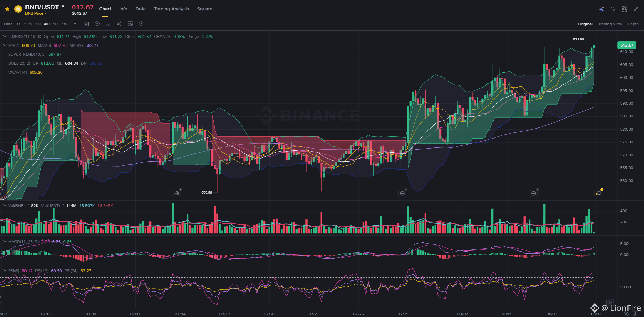The width and height of the screenshot is (644, 317).
Task: Select the Time line-chart interval
Action: click(8, 24)
